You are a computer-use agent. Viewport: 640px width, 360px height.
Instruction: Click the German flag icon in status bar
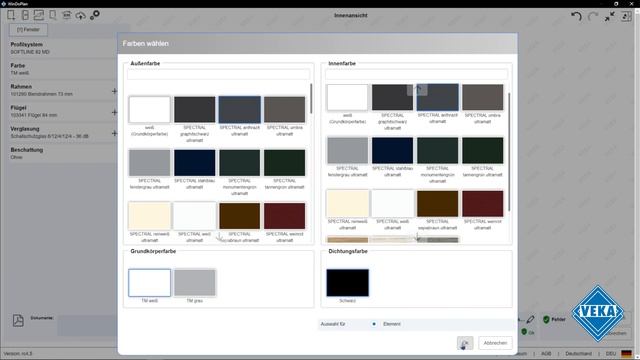pos(627,353)
